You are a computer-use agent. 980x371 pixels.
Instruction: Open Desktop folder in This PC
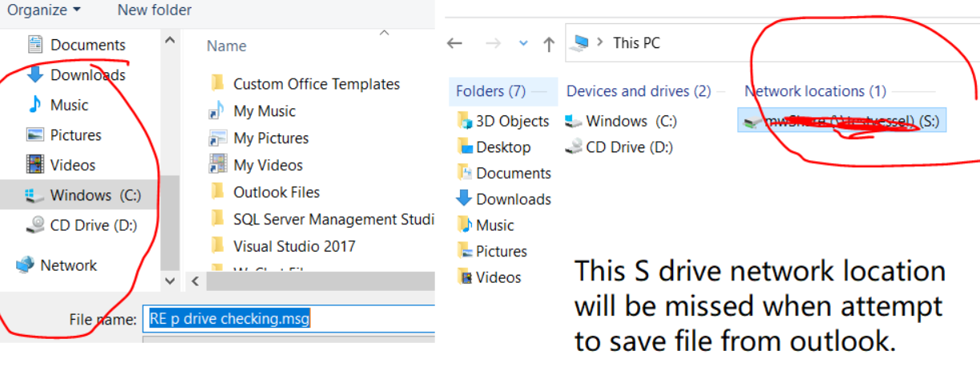[494, 147]
